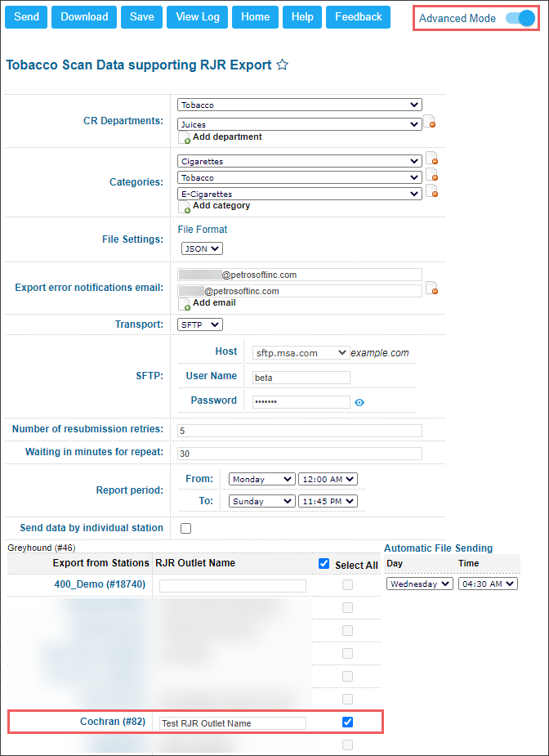Open the sftp.msa.com host dropdown
Image resolution: width=549 pixels, height=756 pixels.
[301, 352]
